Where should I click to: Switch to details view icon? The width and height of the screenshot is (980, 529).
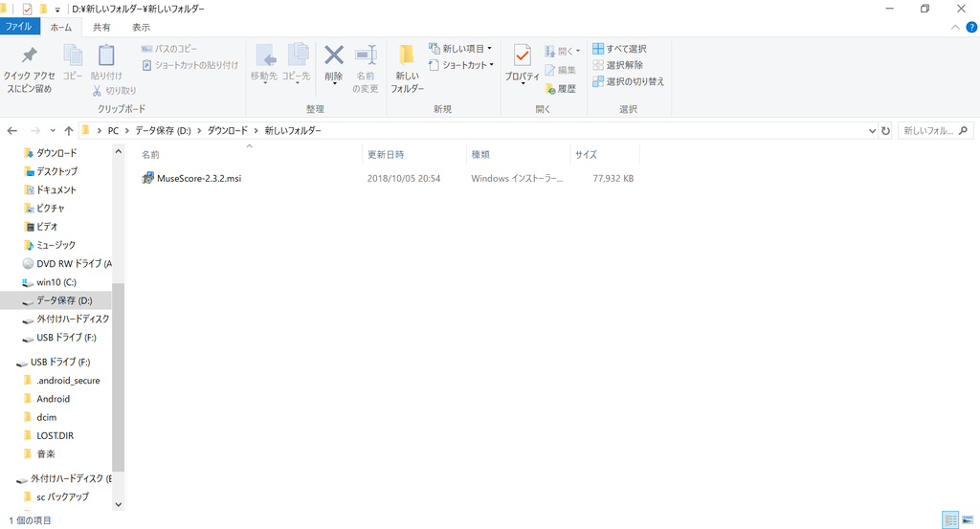(950, 519)
